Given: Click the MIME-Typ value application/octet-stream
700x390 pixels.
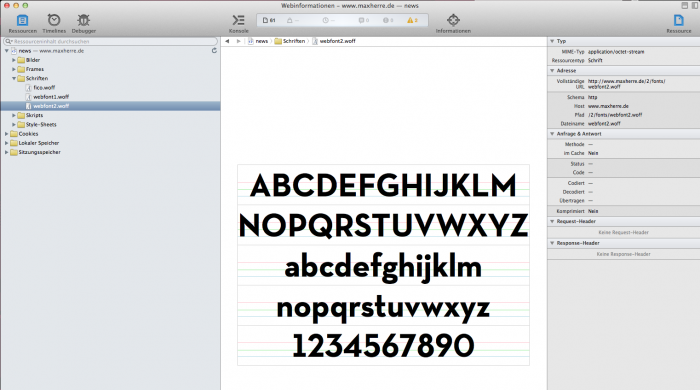Looking at the screenshot, I should 616,52.
